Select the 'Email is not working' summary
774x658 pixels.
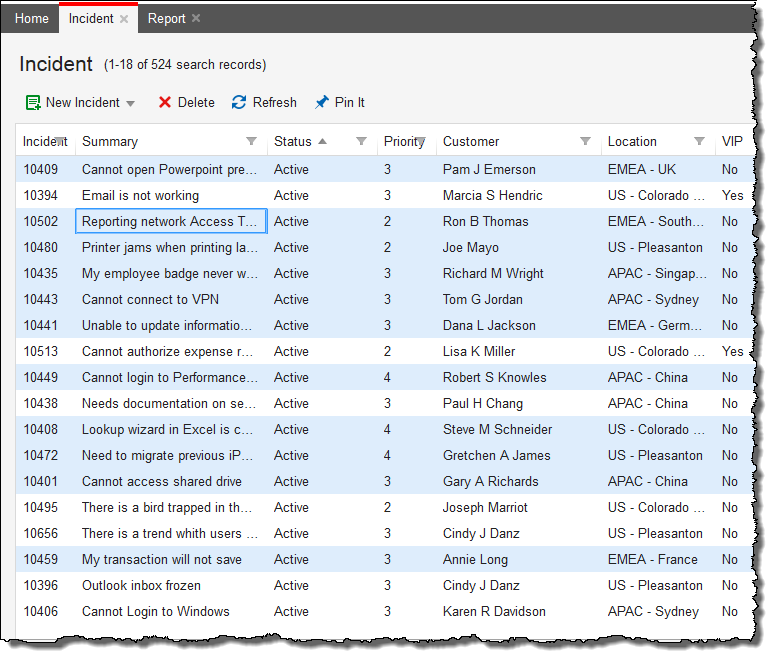[x=140, y=195]
